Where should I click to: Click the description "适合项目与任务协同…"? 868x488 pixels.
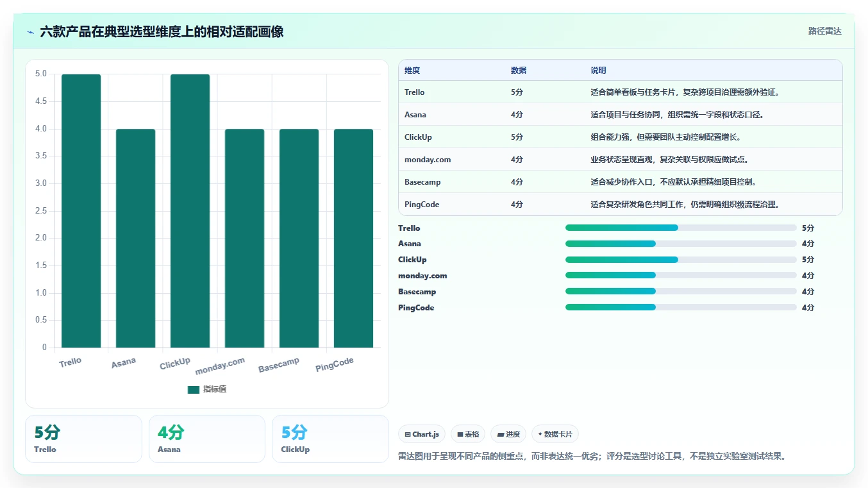[x=677, y=115]
